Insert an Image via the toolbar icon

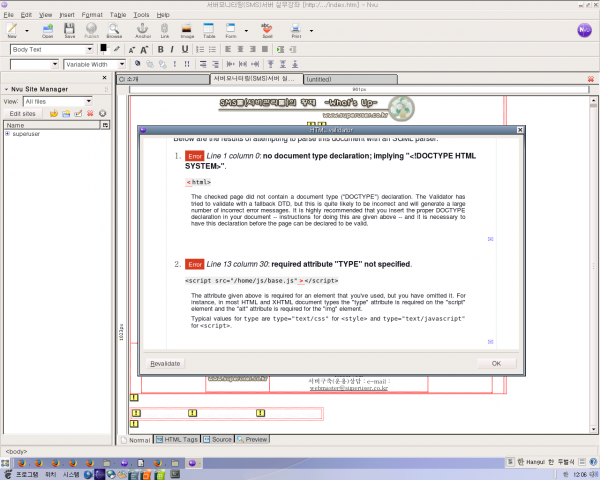tap(187, 30)
